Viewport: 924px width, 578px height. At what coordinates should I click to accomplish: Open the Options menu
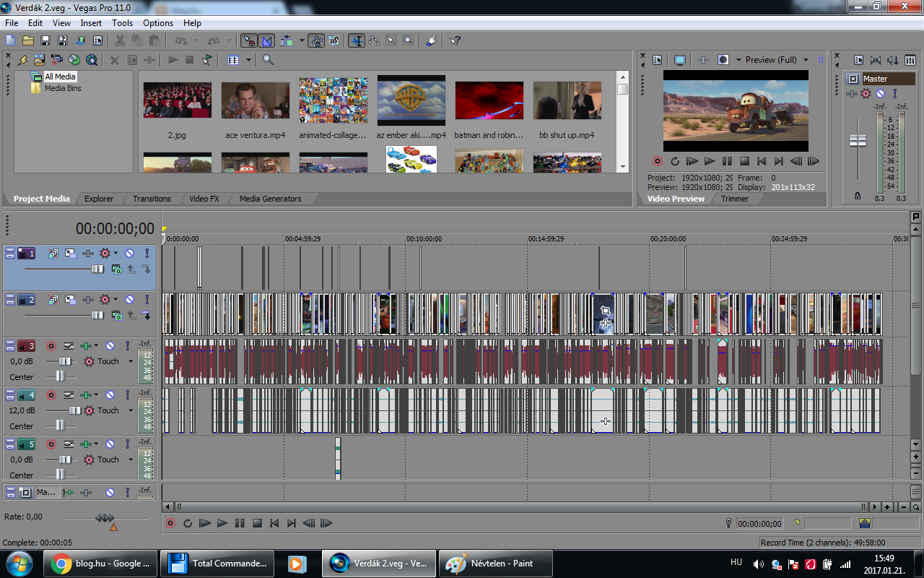tap(158, 23)
